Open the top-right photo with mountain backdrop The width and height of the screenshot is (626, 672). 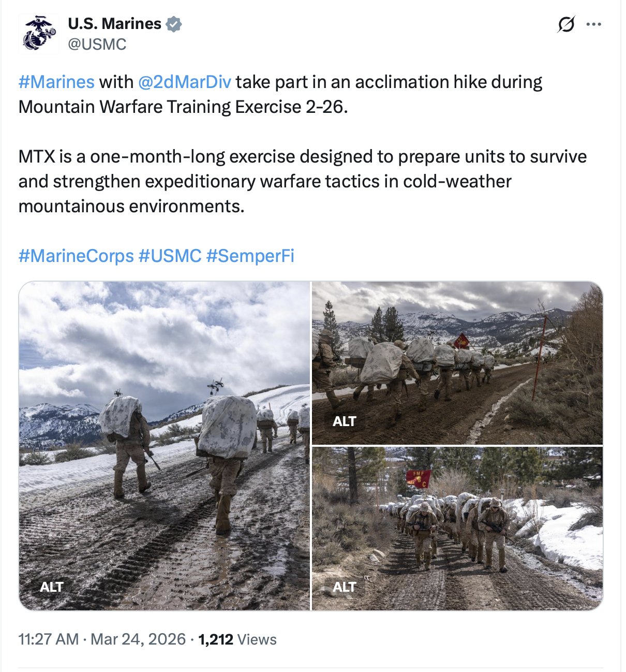coord(457,362)
